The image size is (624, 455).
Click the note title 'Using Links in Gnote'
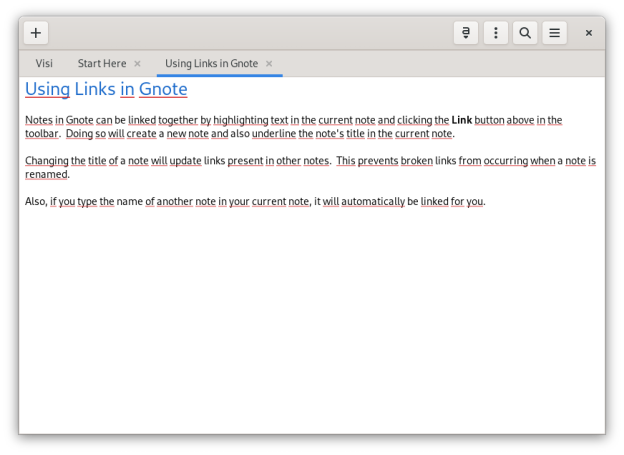point(106,89)
